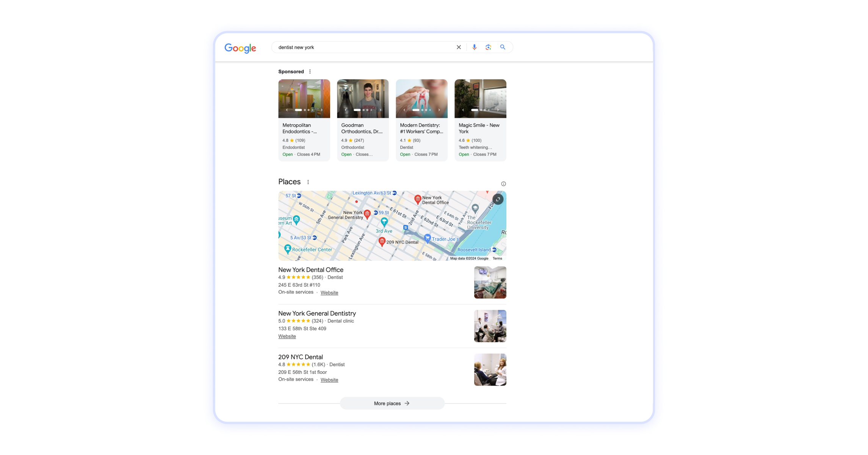Click inside the search input field

point(360,47)
